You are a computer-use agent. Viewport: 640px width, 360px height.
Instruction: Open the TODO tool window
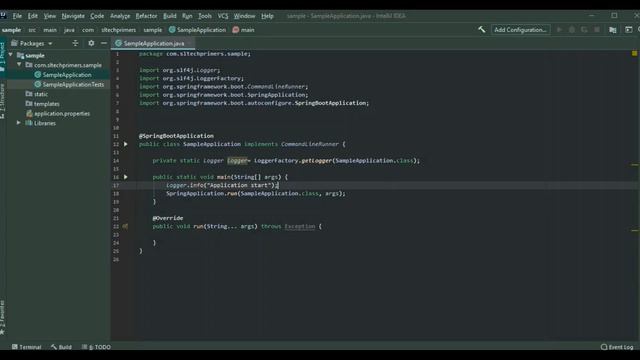click(x=96, y=347)
